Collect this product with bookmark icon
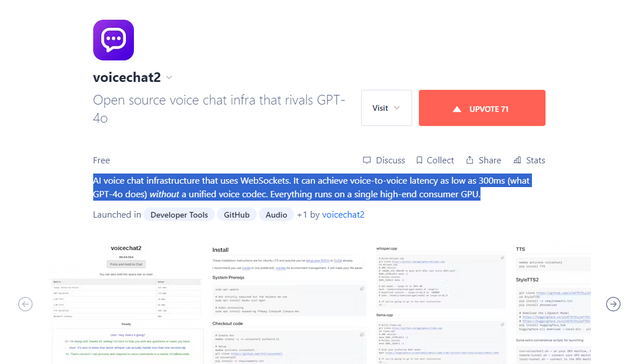 (435, 160)
